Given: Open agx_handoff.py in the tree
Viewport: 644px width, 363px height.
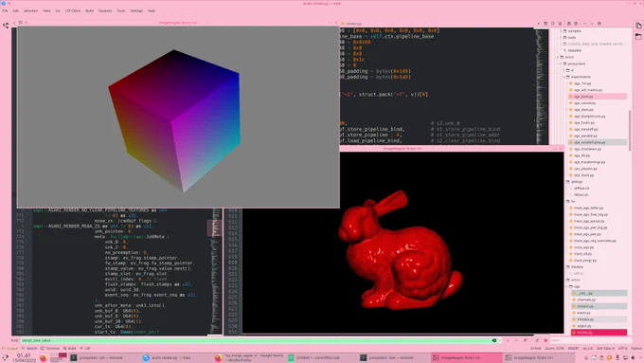Looking at the screenshot, I should [585, 129].
